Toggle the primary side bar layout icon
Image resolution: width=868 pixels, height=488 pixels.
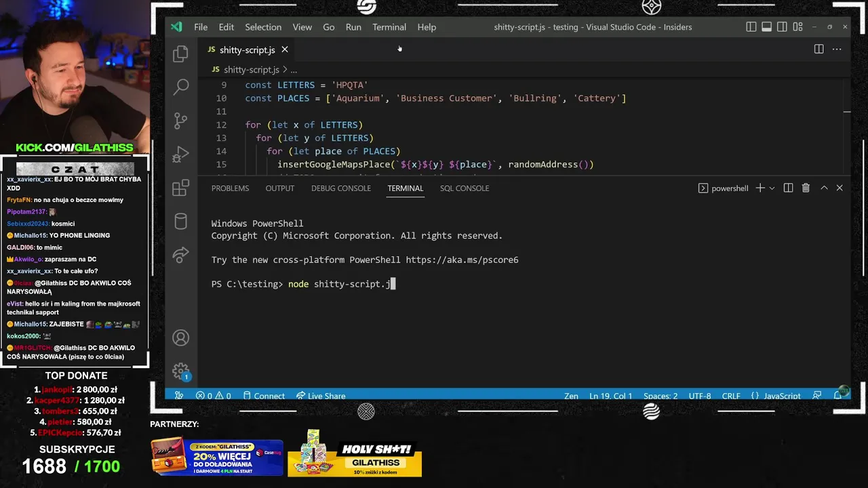point(751,27)
